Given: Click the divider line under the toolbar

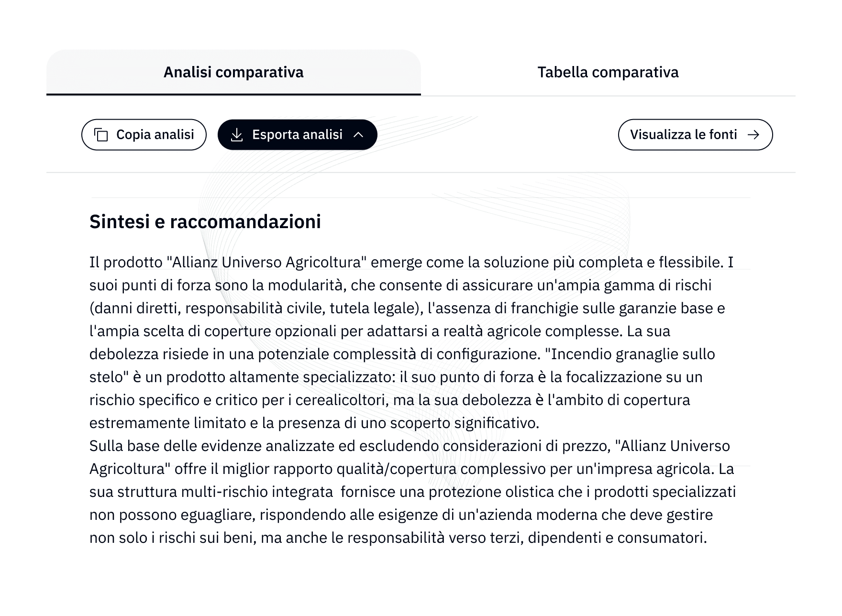Looking at the screenshot, I should pyautogui.click(x=421, y=172).
